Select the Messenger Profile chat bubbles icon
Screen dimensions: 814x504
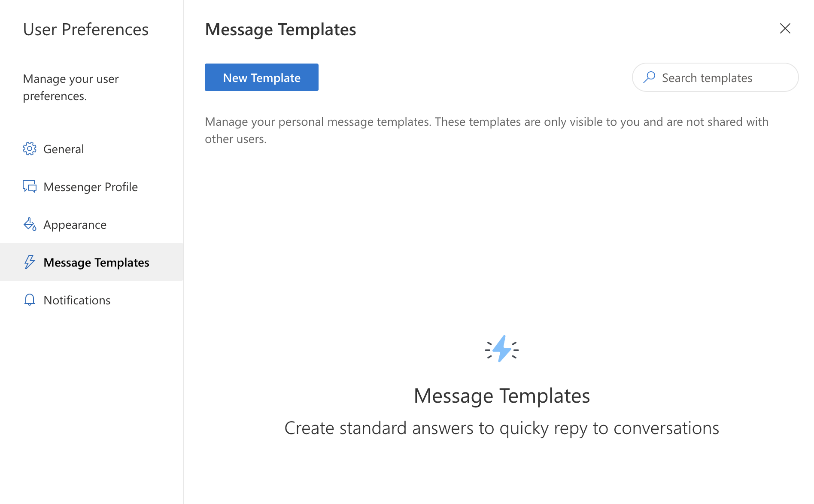[30, 186]
